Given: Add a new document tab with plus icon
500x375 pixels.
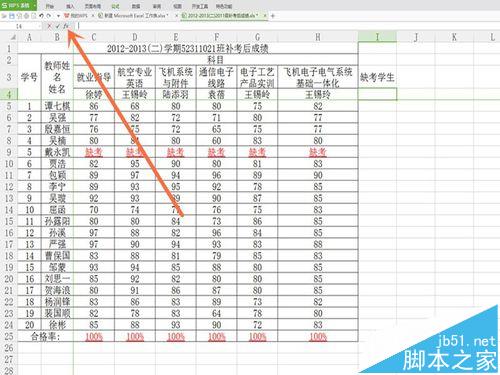Looking at the screenshot, I should click(273, 16).
